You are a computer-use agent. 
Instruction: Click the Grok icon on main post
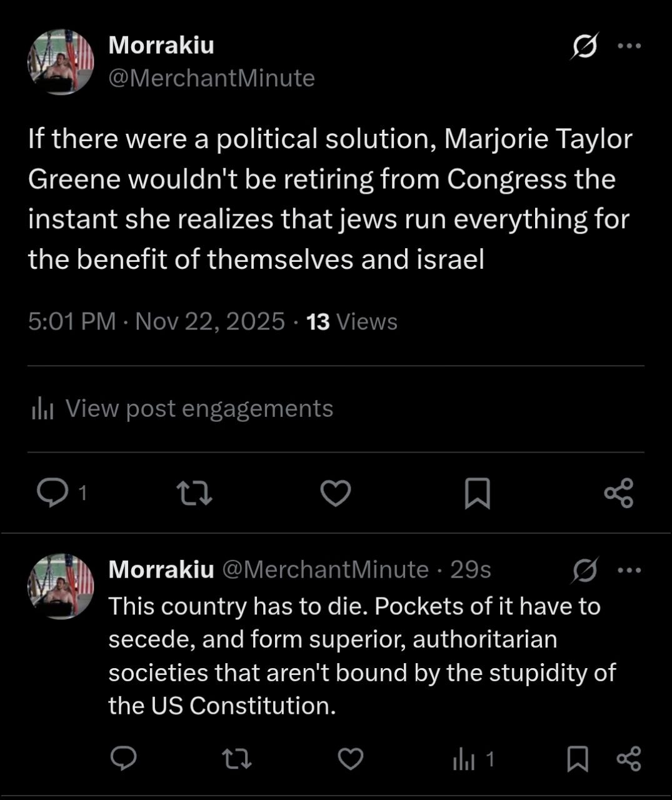coord(584,46)
